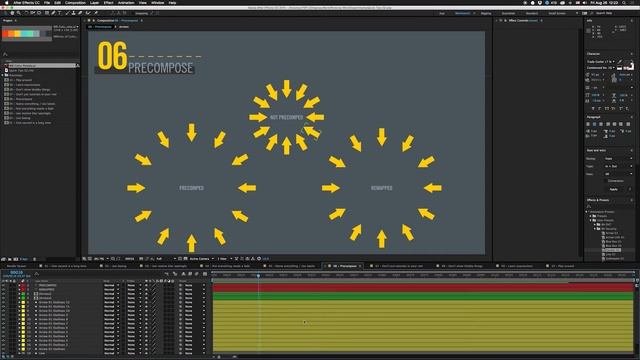Image resolution: width=640 pixels, height=360 pixels.
Task: Open the Easing dropdown in Ease and Wizz
Action: pyautogui.click(x=619, y=159)
